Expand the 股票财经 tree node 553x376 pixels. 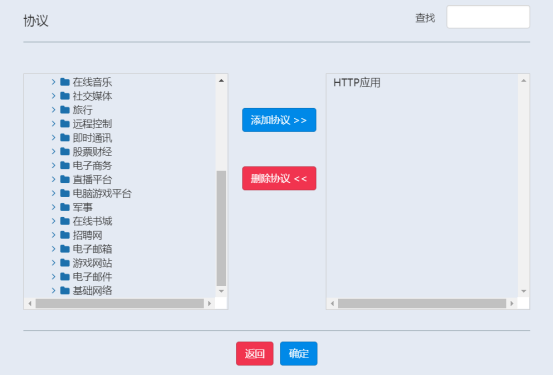click(x=53, y=152)
